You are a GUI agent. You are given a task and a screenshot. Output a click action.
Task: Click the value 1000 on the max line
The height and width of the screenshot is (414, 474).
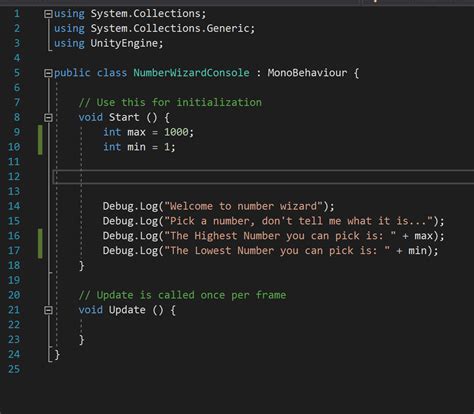click(176, 132)
